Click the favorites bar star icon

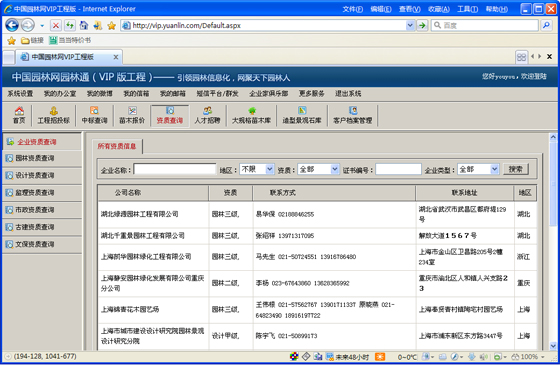[11, 40]
